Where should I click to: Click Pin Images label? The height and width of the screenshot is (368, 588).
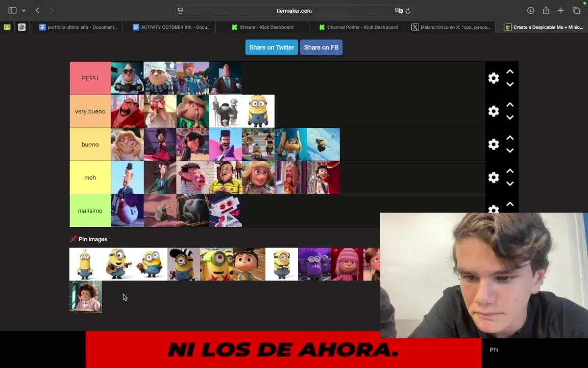(x=92, y=239)
